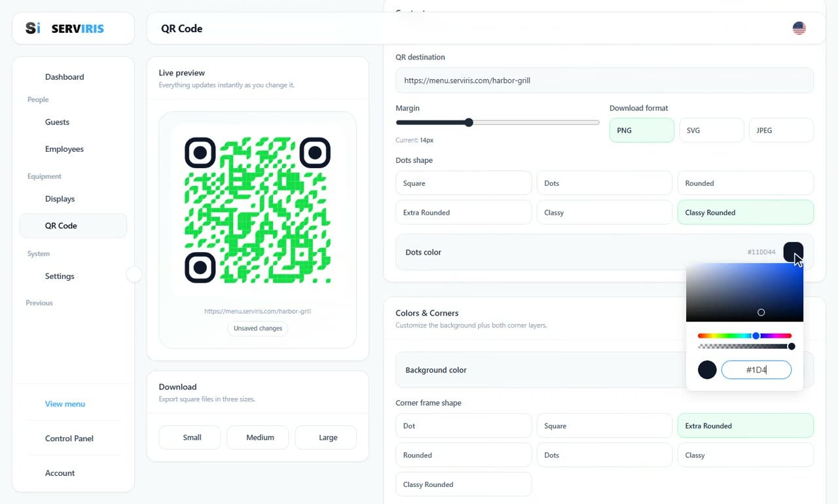Select Extra Rounded corner frame shape
Screen dimensions: 838x504
coord(746,425)
